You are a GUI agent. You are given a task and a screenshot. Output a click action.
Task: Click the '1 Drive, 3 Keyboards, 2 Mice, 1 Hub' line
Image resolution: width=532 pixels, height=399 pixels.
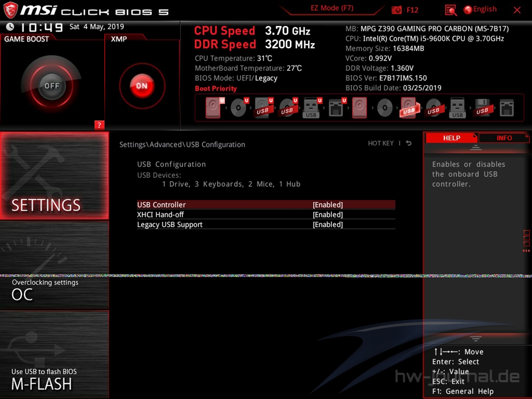(x=231, y=184)
